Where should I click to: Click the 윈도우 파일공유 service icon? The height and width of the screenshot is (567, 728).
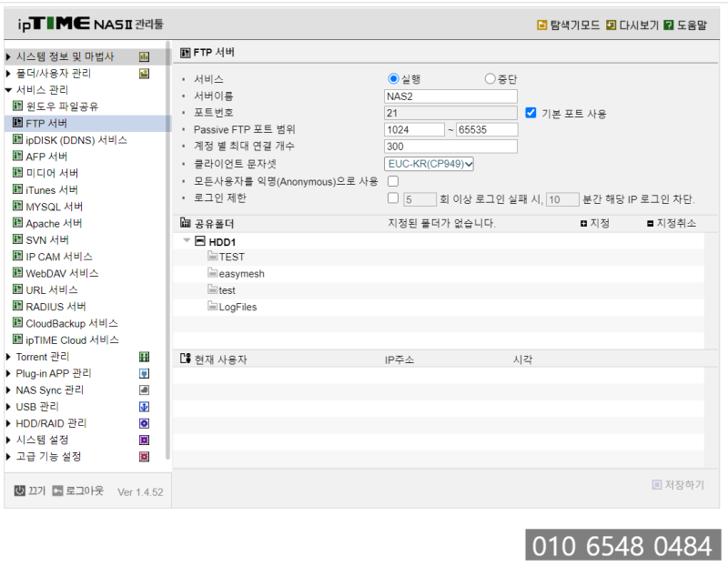pos(19,106)
